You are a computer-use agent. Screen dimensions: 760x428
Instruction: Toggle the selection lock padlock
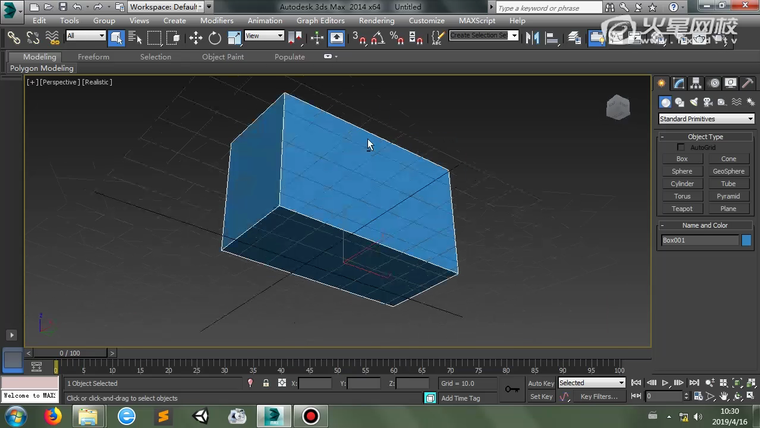tap(265, 383)
